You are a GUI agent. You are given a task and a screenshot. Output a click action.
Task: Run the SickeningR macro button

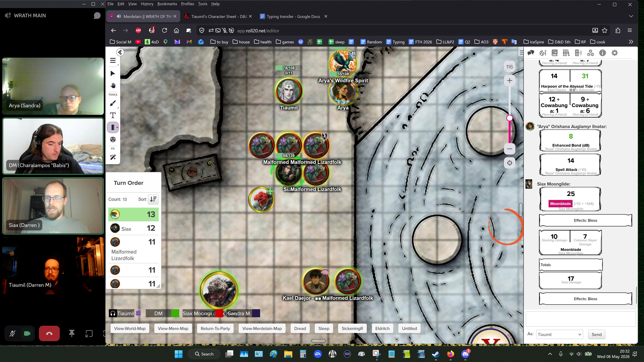coord(352,328)
